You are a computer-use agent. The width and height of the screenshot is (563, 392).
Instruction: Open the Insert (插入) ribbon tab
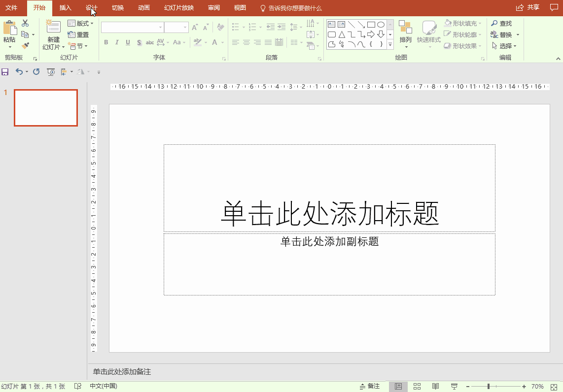click(65, 8)
